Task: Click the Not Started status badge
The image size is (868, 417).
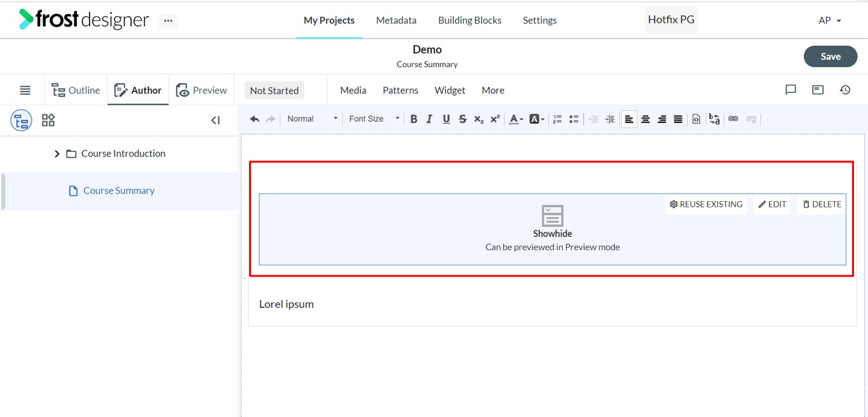Action: click(275, 90)
